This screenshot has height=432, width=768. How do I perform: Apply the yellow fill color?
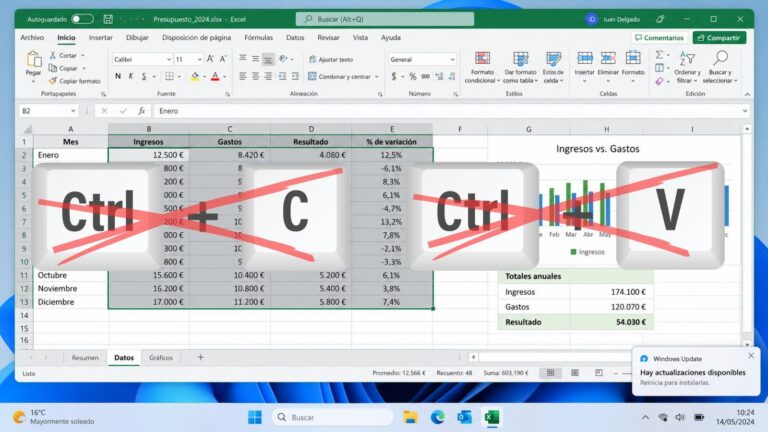pos(195,76)
